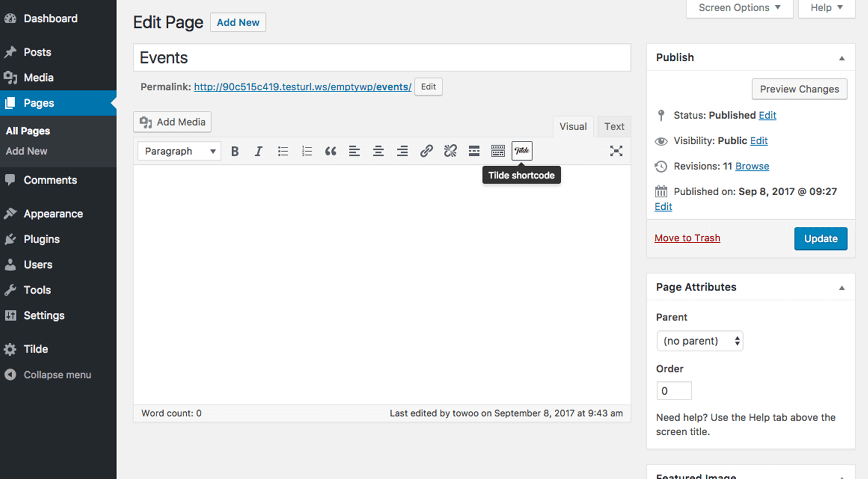Expand the Help tab
Image resolution: width=868 pixels, height=479 pixels.
coord(827,8)
